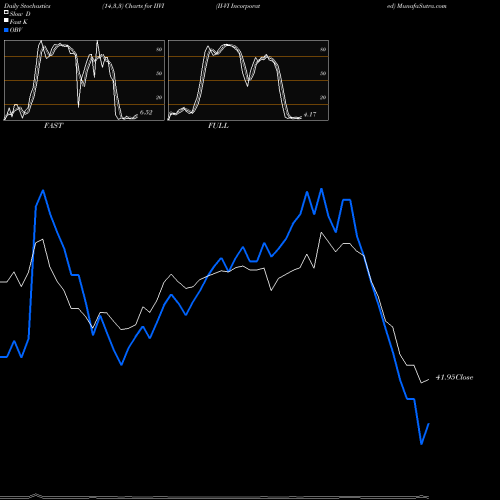Screen dimensions: 500x500
Task: Click the 'FULL' chart label
Action: pyautogui.click(x=218, y=126)
